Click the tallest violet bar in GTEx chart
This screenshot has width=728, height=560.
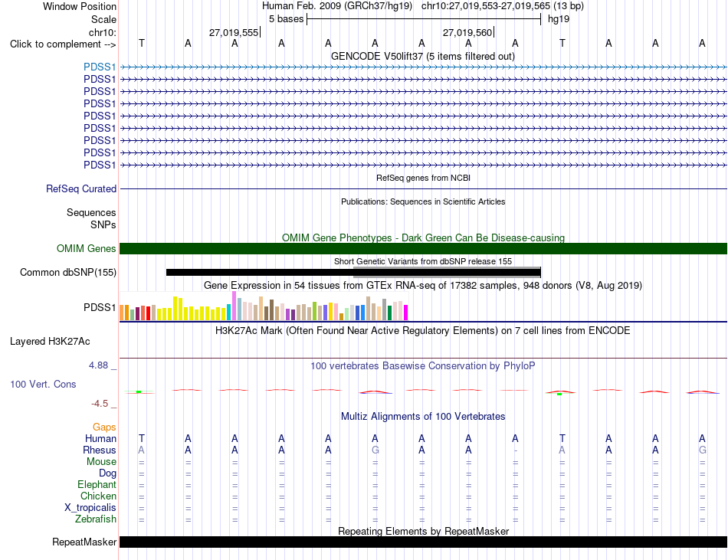point(234,306)
